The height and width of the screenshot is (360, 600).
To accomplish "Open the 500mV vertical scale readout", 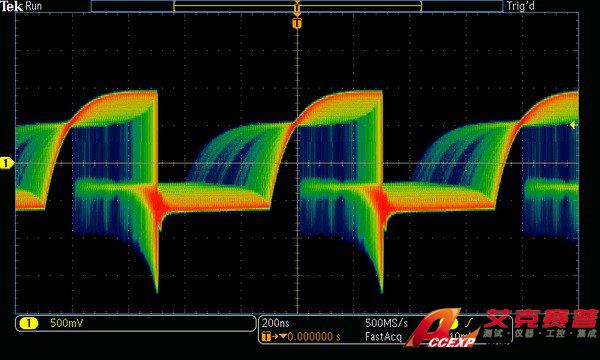I will click(67, 323).
